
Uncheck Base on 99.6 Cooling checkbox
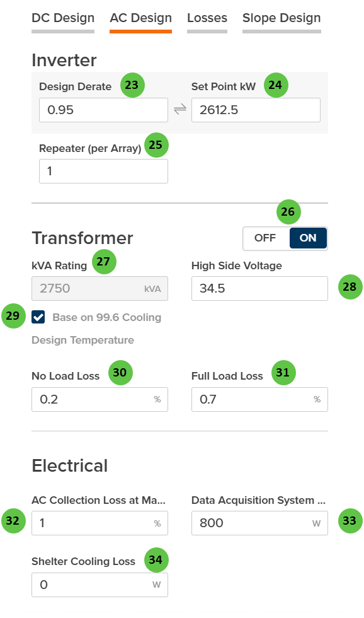coord(38,318)
